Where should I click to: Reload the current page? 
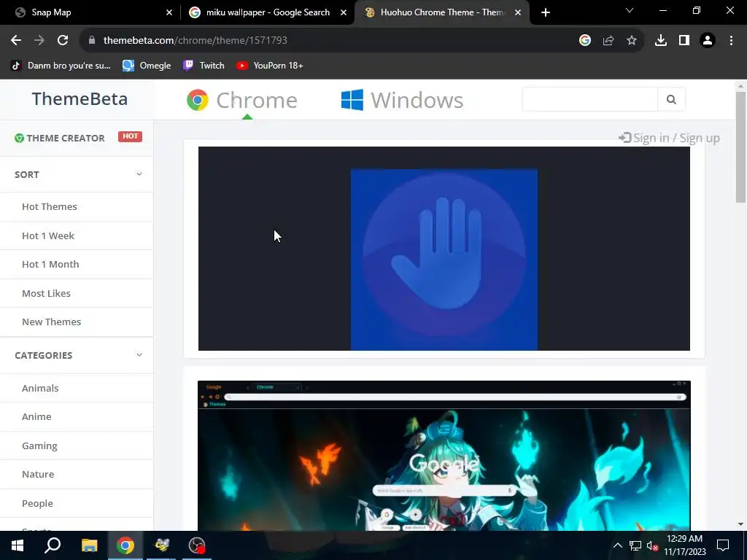[x=63, y=41]
